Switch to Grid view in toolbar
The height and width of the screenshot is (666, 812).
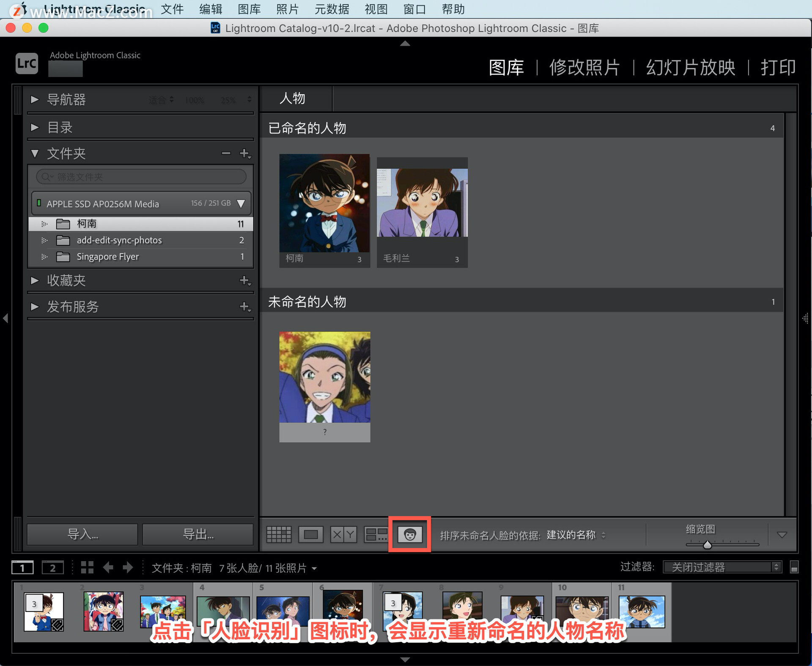[279, 534]
